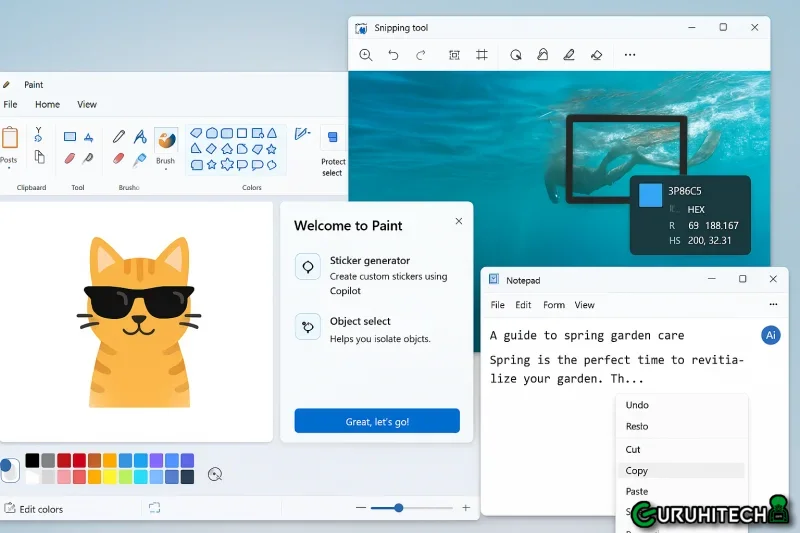Pick the color picker eyedropper in Paint's Tool group
This screenshot has width=800, height=533.
pos(88,159)
